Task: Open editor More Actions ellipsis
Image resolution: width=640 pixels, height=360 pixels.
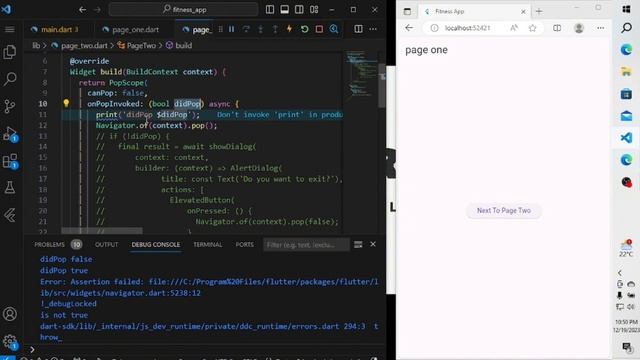Action: tap(373, 29)
